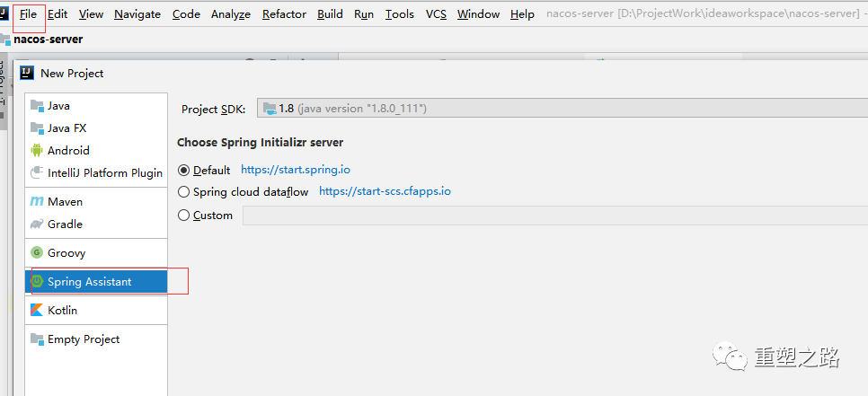Select the Default Initializr server radio
The height and width of the screenshot is (396, 868).
click(184, 170)
